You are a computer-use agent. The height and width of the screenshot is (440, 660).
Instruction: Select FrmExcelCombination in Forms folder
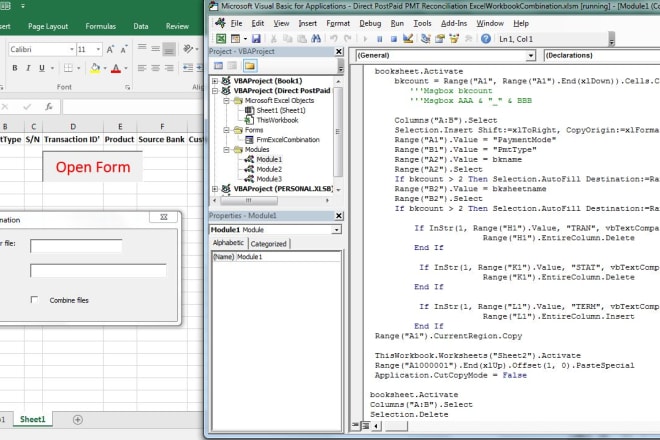click(x=288, y=140)
